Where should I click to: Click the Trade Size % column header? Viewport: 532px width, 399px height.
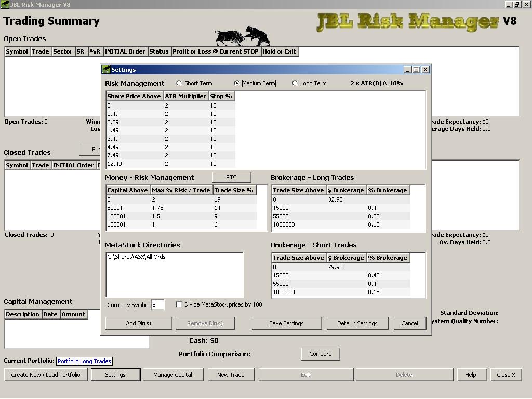pos(234,190)
